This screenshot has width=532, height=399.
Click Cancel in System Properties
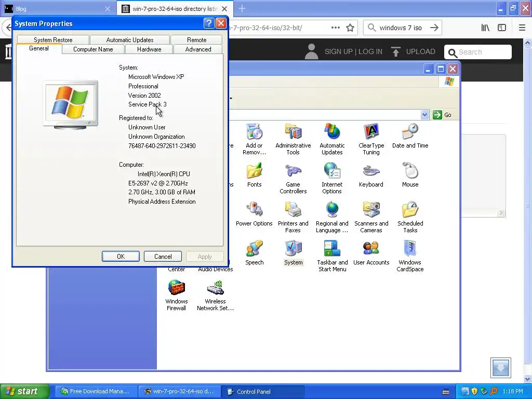(163, 257)
